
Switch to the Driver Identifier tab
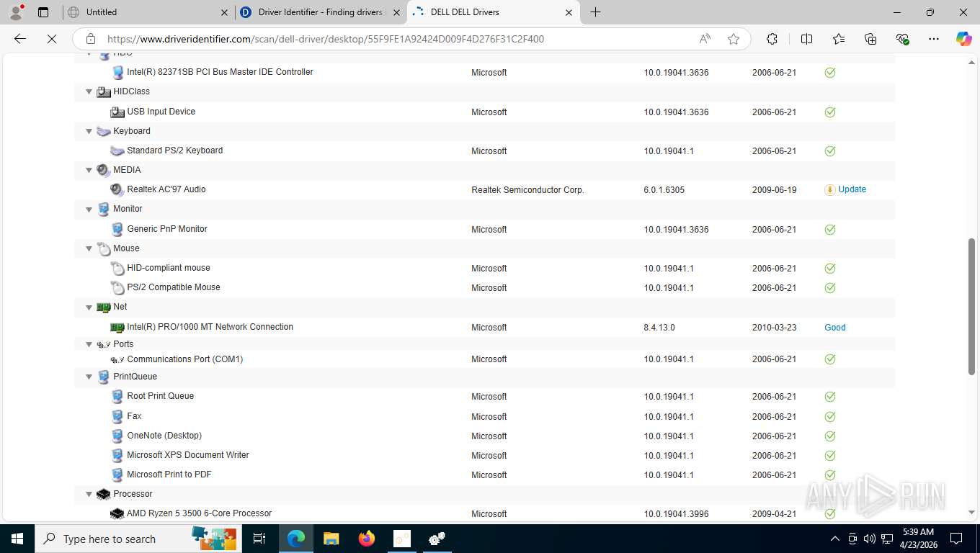320,12
